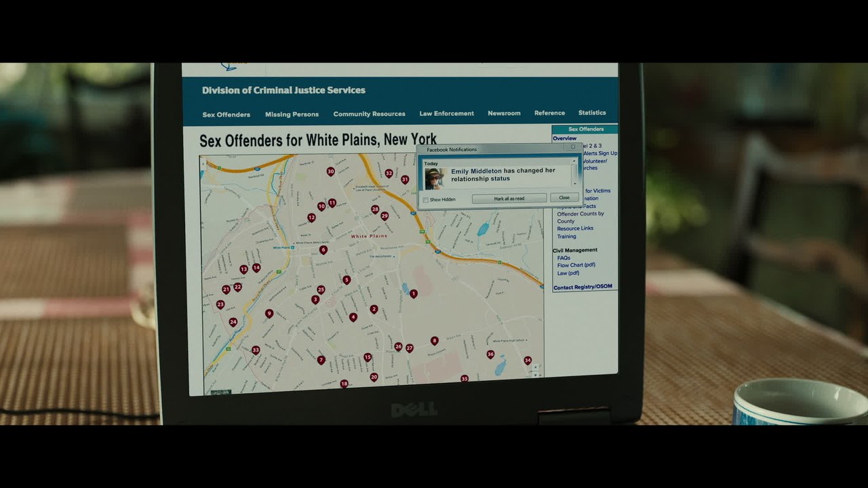868x488 pixels.
Task: Click offender marker 11 on the map
Action: pyautogui.click(x=332, y=203)
